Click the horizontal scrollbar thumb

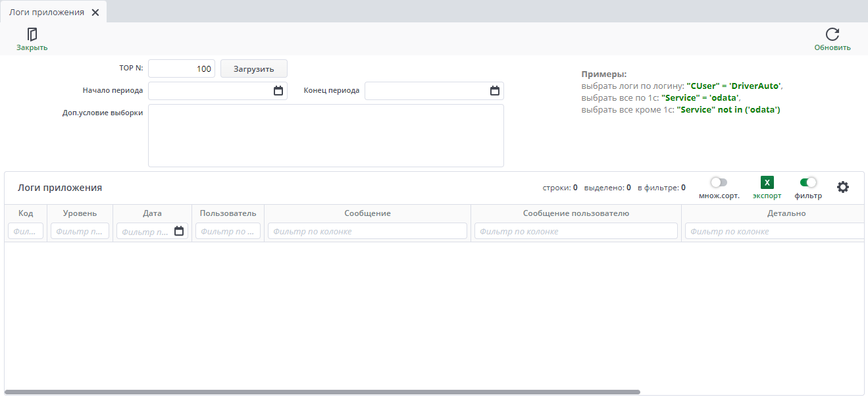pyautogui.click(x=322, y=392)
